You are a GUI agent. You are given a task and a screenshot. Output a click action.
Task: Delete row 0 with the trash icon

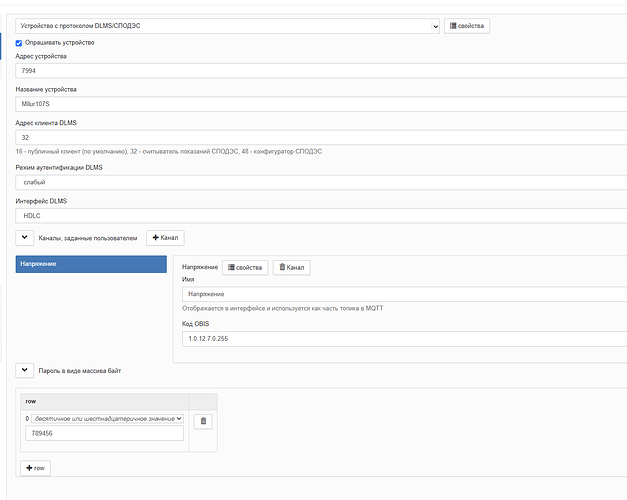(203, 421)
